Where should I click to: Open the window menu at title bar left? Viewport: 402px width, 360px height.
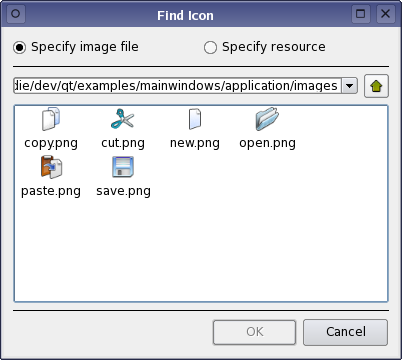coord(15,14)
